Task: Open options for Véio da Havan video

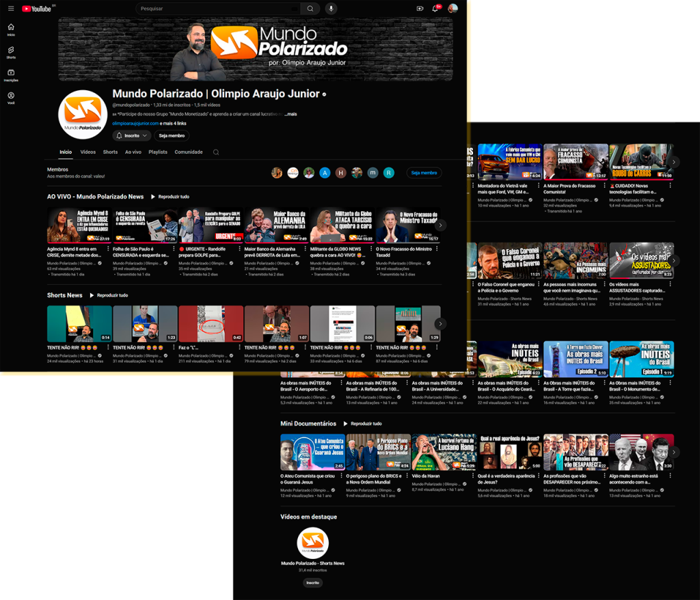Action: click(473, 476)
